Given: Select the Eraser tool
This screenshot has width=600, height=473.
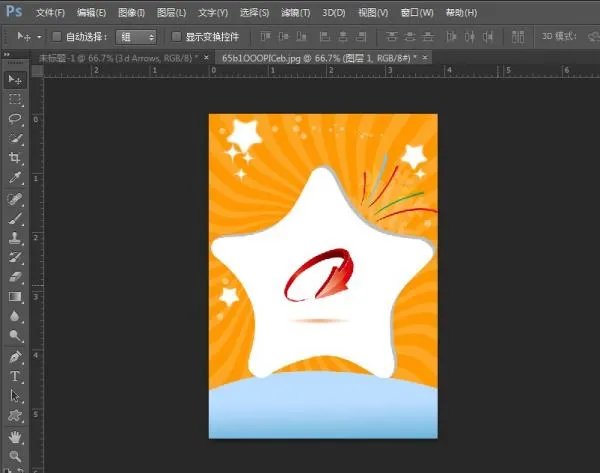Looking at the screenshot, I should tap(15, 277).
